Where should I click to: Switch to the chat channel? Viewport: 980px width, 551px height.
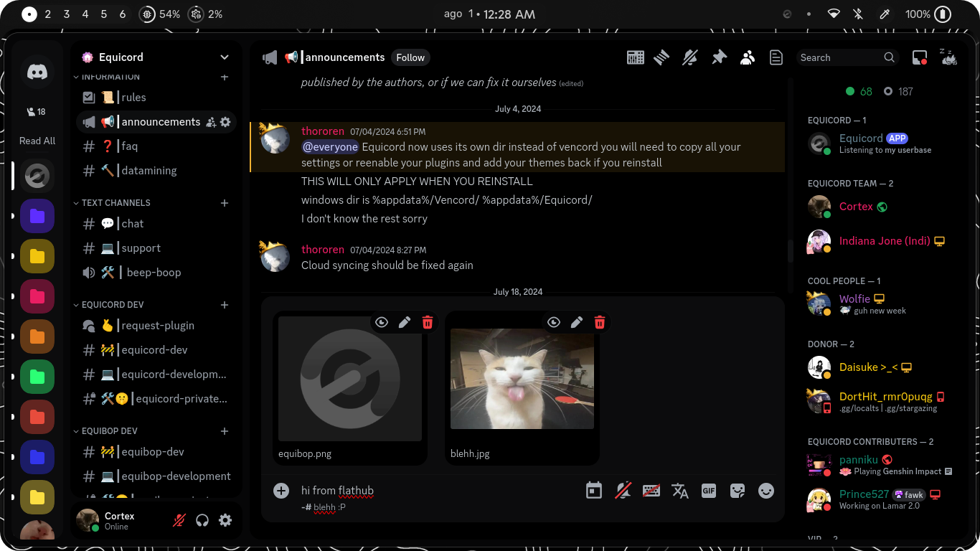pyautogui.click(x=156, y=224)
